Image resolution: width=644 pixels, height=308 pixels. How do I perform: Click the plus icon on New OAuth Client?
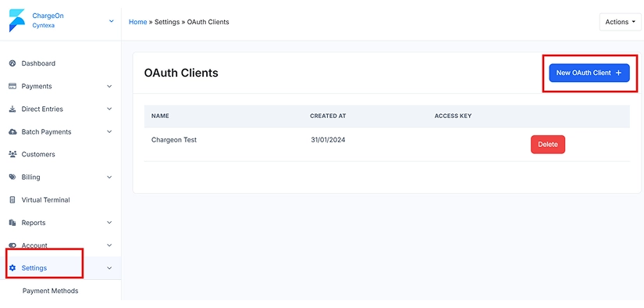[619, 73]
